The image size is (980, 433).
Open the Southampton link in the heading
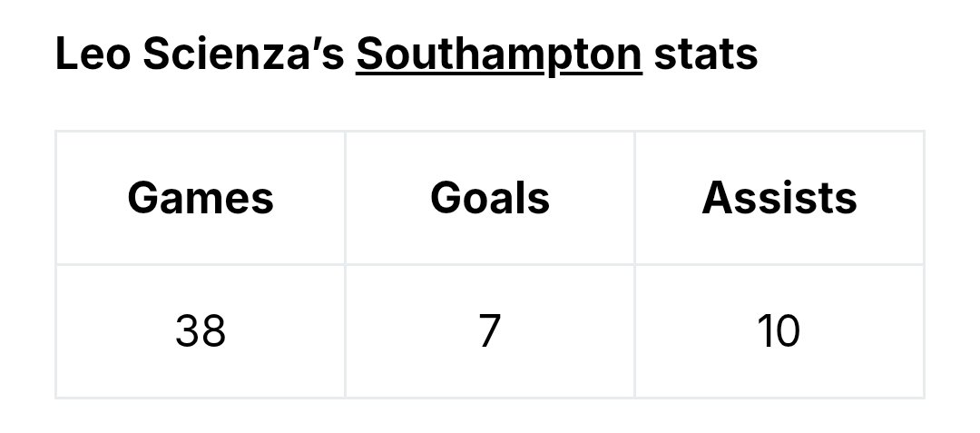(499, 56)
